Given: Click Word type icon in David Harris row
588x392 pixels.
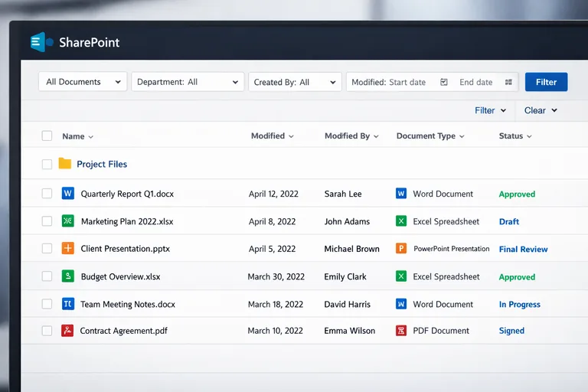Looking at the screenshot, I should [x=401, y=304].
